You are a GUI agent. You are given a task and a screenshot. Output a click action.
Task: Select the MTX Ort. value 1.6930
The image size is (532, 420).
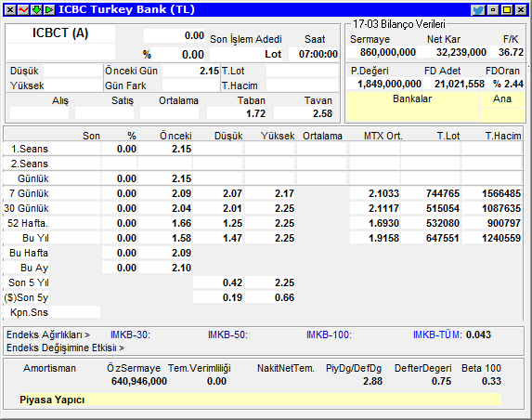[383, 223]
